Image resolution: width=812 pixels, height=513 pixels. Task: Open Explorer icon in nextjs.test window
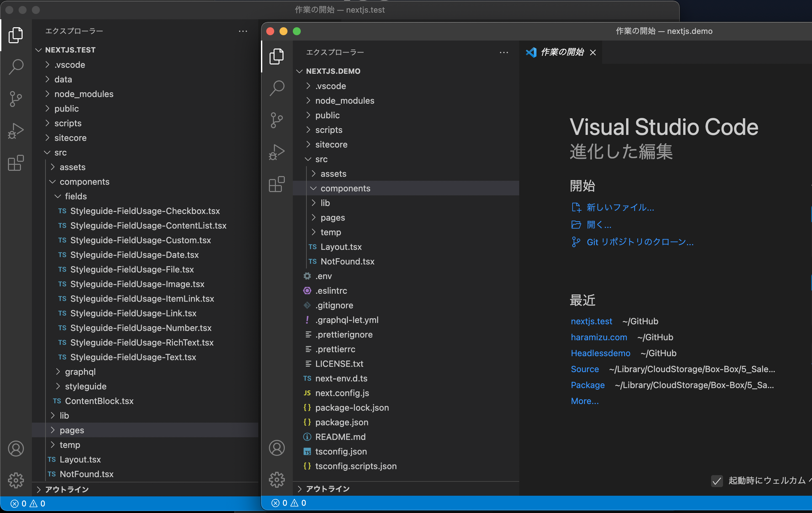point(16,35)
